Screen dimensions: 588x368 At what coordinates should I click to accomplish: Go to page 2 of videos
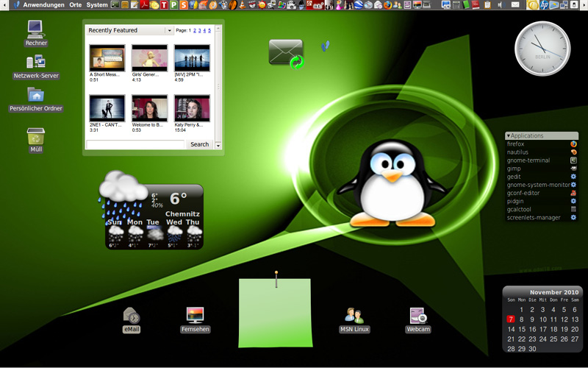195,30
